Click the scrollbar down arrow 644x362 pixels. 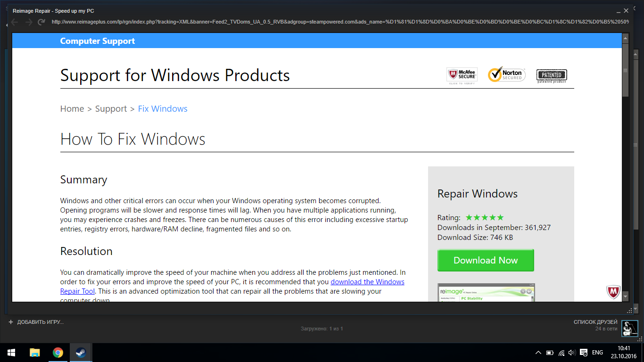626,296
